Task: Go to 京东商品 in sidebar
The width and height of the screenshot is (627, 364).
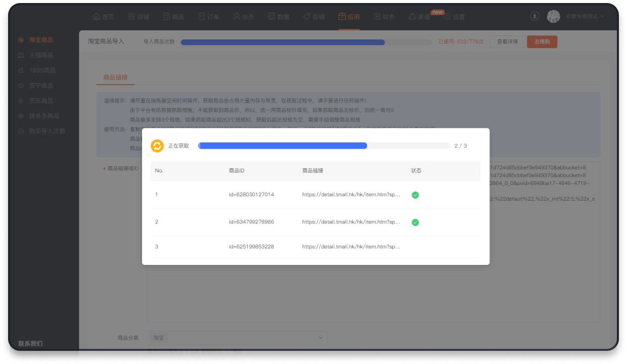Action: click(x=40, y=101)
